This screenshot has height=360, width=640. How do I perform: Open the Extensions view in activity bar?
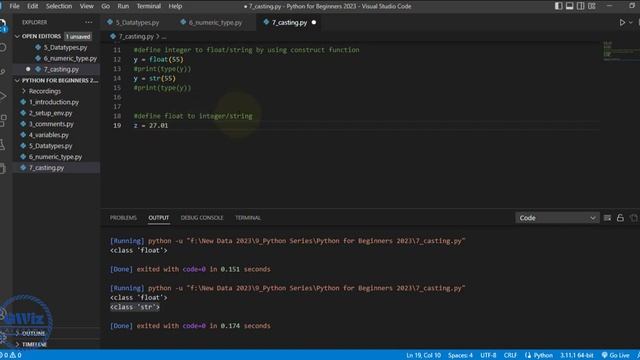(3, 120)
